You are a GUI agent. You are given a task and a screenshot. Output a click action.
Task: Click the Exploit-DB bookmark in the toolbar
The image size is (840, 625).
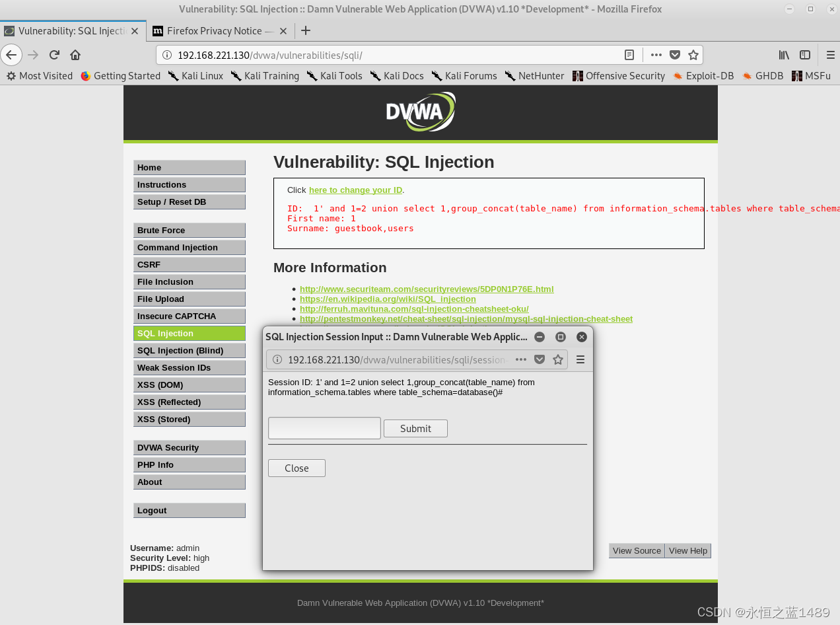pos(703,75)
